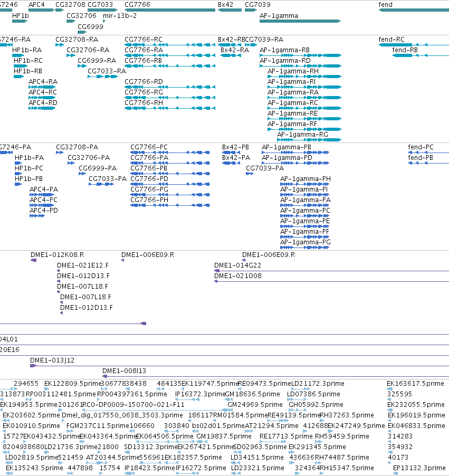Click the CG7039-PA protein label
This screenshot has height=476, width=449.
[x=265, y=168]
